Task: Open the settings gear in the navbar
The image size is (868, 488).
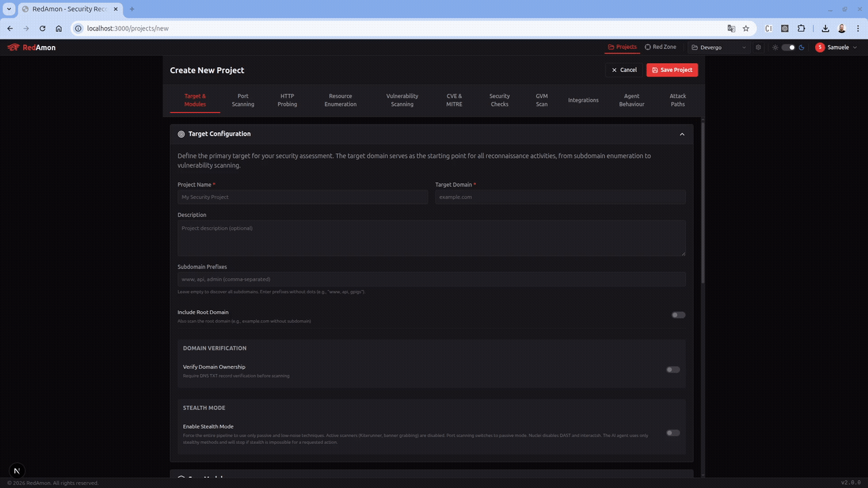Action: point(758,47)
